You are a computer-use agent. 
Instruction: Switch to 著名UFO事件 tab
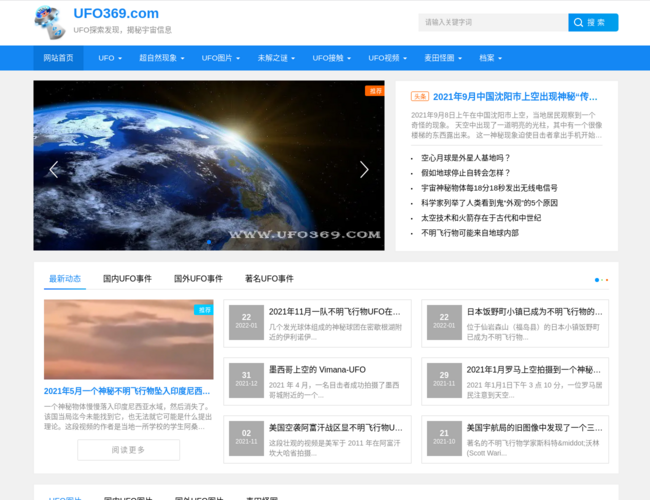[x=269, y=279]
